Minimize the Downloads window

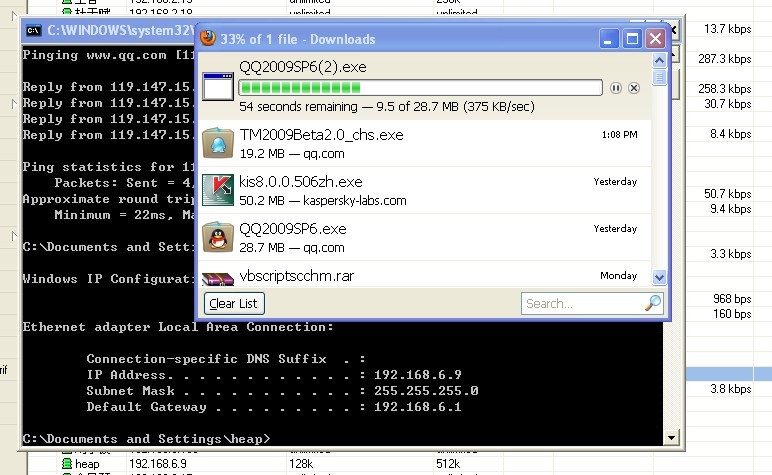pyautogui.click(x=608, y=38)
